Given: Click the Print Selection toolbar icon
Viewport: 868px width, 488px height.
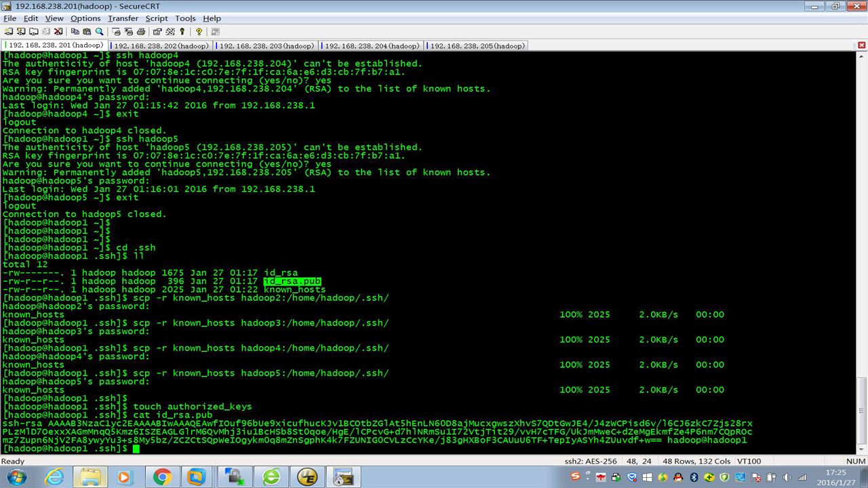Looking at the screenshot, I should click(128, 31).
